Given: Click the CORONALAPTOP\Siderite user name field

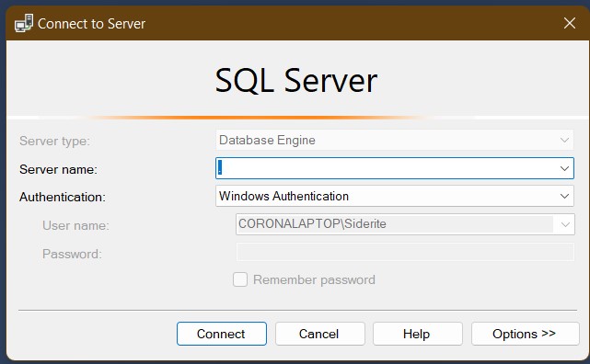Looking at the screenshot, I should click(x=405, y=224).
